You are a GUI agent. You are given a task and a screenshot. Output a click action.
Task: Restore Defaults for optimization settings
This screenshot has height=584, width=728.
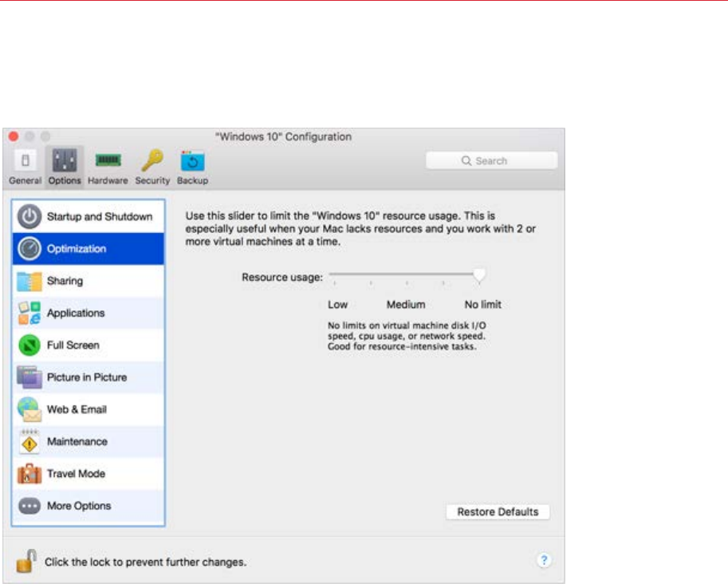tap(498, 512)
